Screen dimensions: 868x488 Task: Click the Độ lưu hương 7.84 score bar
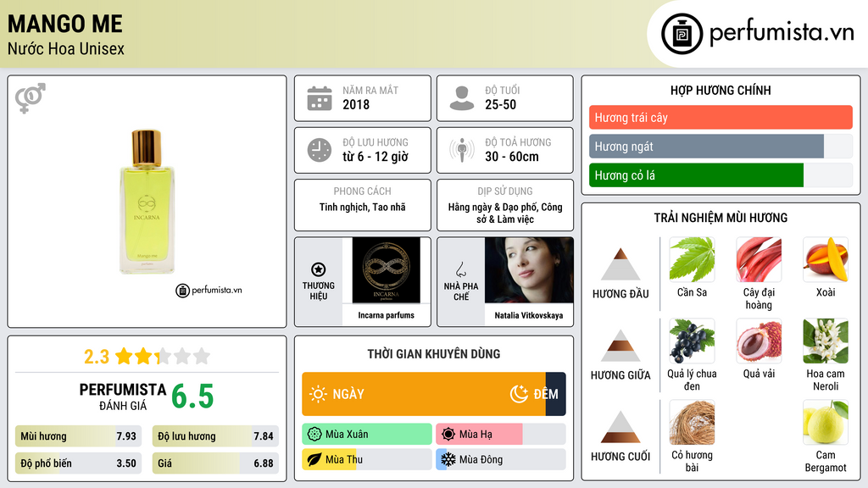(x=215, y=436)
